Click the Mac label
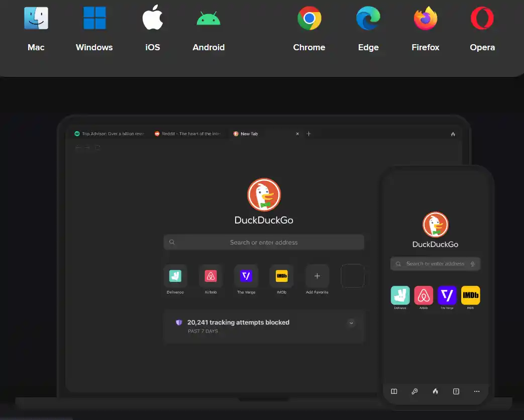 coord(36,47)
